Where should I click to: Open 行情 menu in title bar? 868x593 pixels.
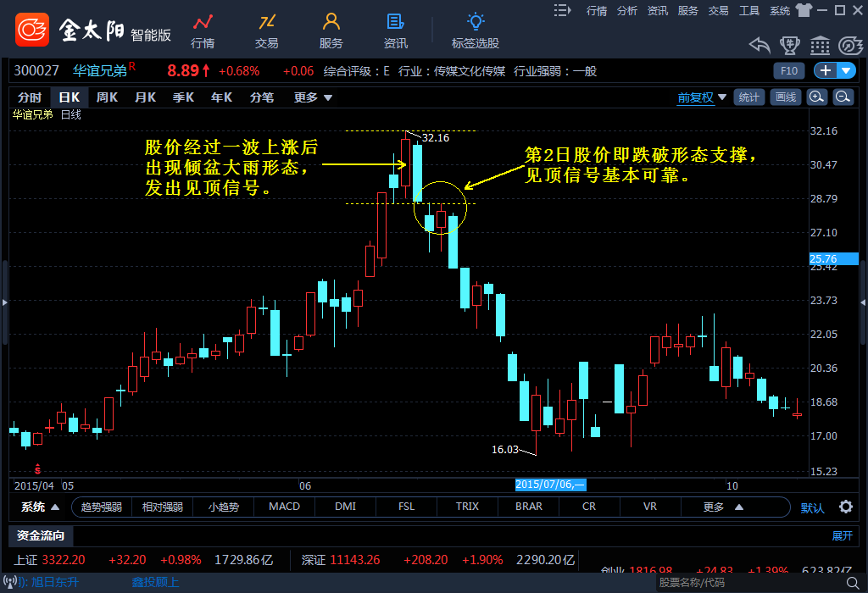pyautogui.click(x=597, y=10)
